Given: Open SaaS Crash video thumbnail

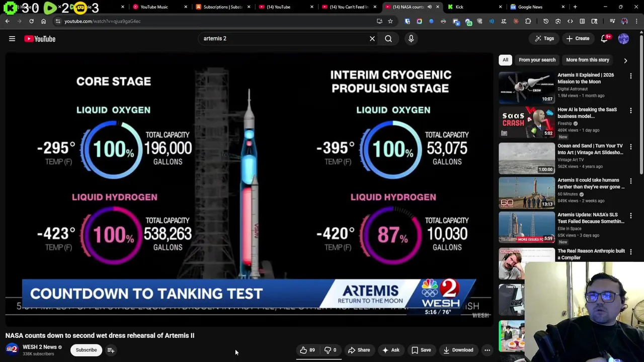Looking at the screenshot, I should point(526,122).
